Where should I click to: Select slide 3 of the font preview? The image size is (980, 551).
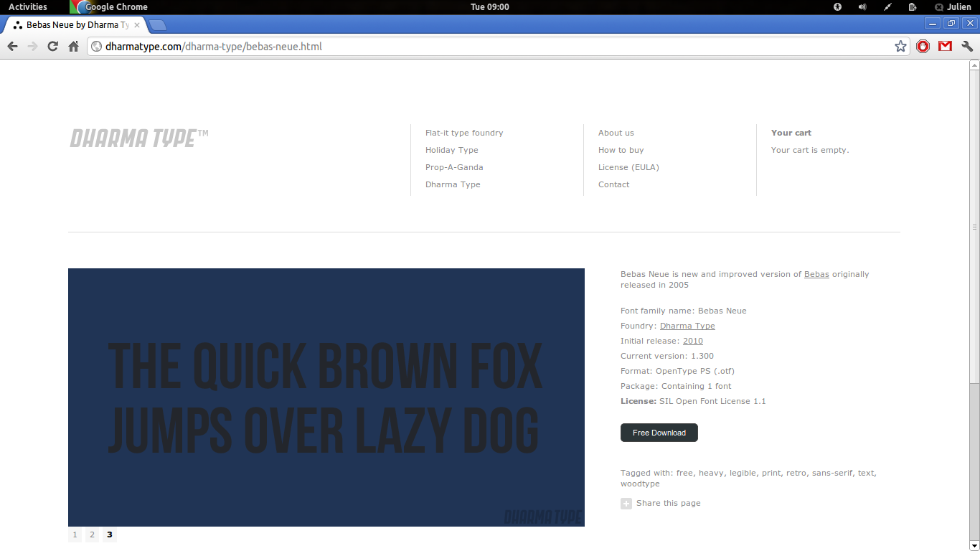109,534
